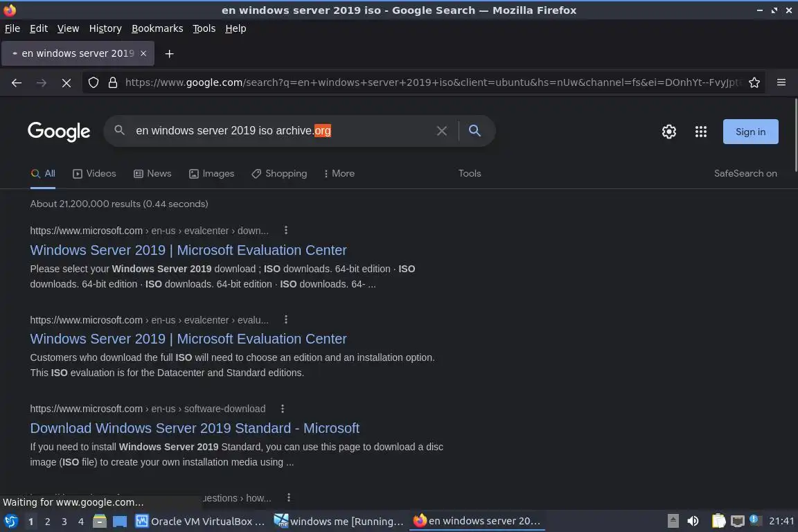Switch to workspace 4
The height and width of the screenshot is (532, 798).
coord(81,522)
